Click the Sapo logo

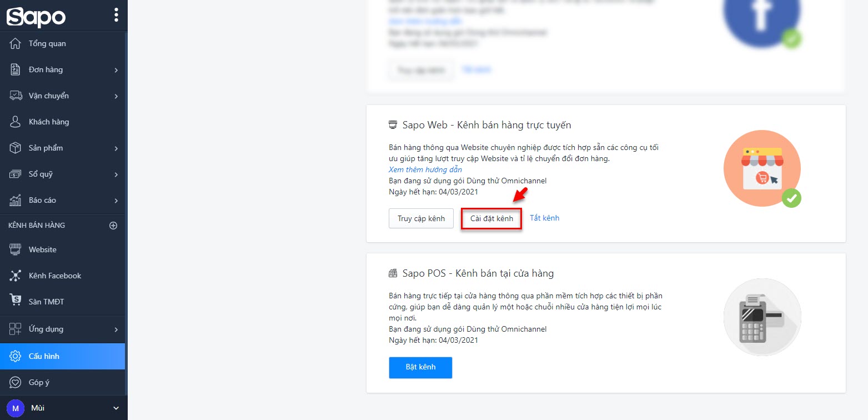(36, 16)
